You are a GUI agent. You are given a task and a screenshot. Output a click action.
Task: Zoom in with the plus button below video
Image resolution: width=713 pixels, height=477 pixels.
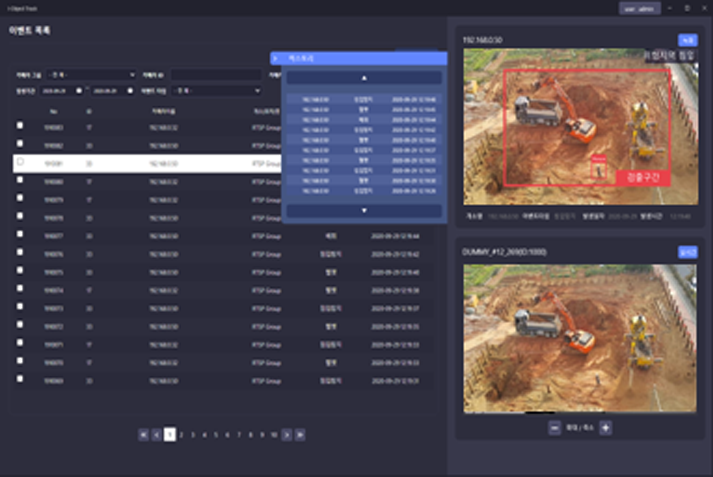pyautogui.click(x=605, y=427)
